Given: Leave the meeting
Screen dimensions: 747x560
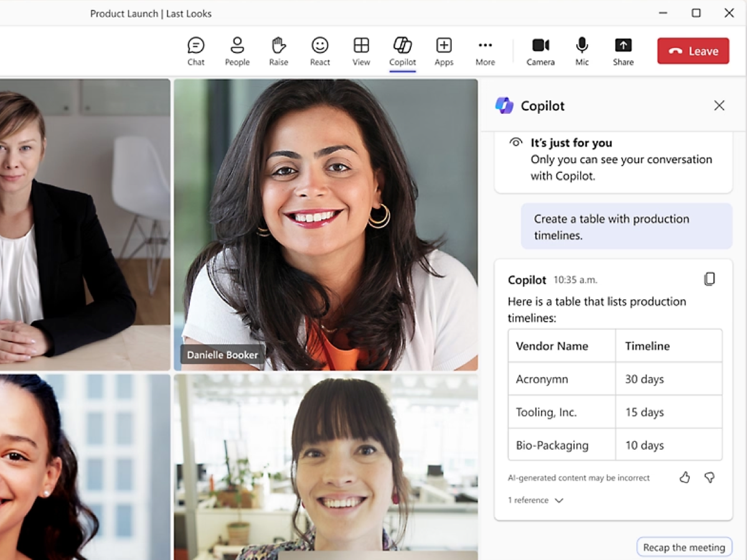Looking at the screenshot, I should 693,51.
